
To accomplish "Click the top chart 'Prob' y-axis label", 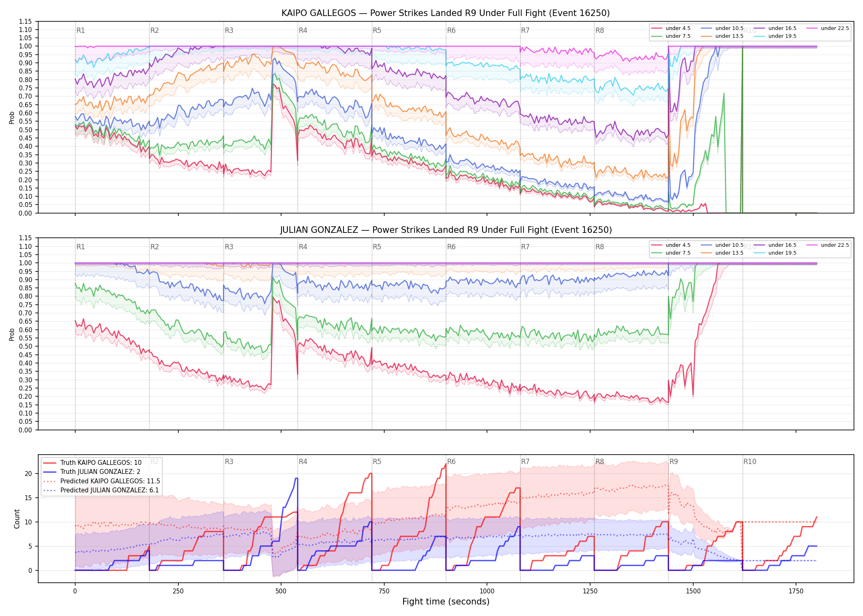I will (12, 118).
